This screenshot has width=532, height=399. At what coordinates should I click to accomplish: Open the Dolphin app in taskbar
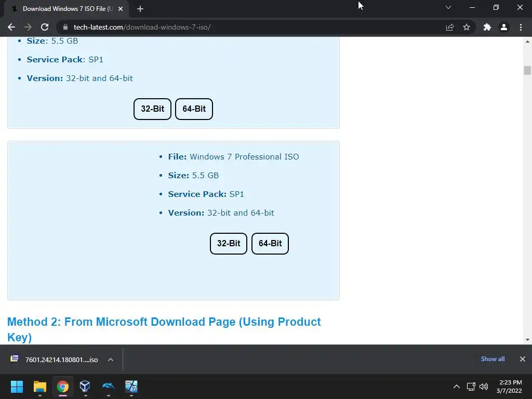[108, 387]
